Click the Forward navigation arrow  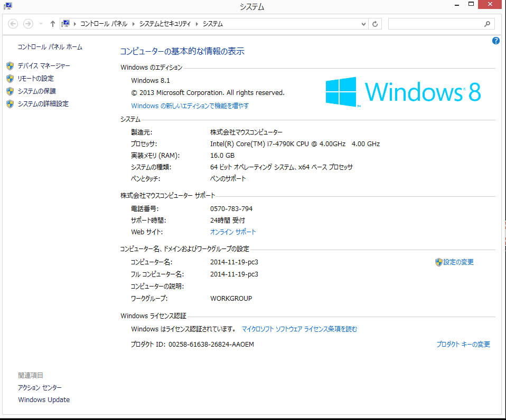(28, 24)
